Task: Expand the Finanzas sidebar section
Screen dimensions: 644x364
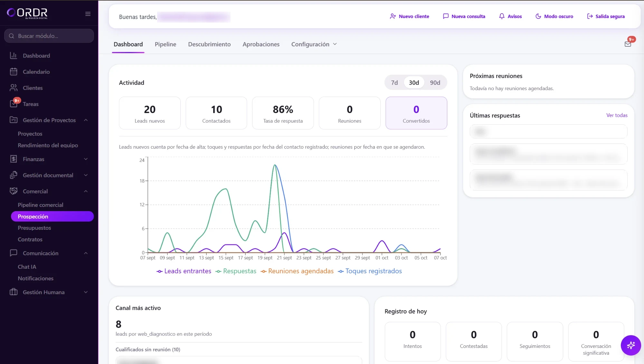Action: coord(49,159)
